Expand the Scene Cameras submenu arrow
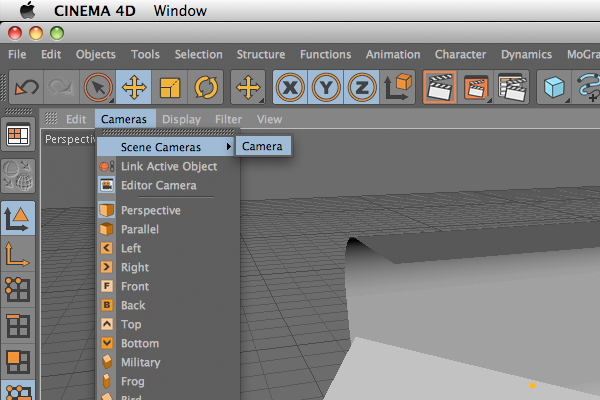The width and height of the screenshot is (600, 400). 229,147
